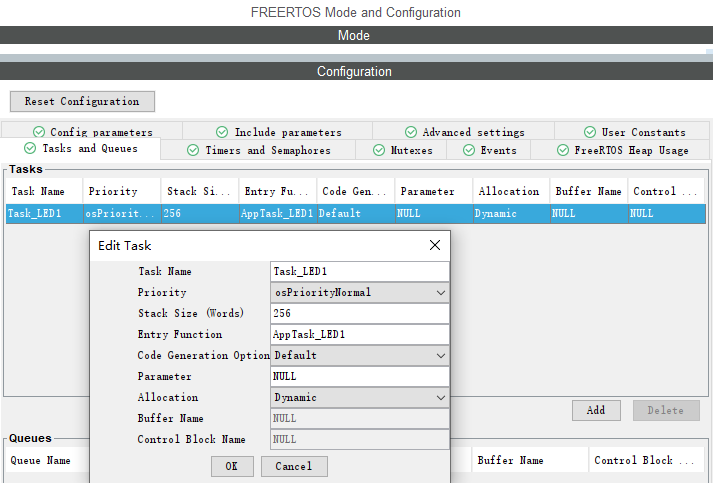713x483 pixels.
Task: Open the Priority dropdown showing osPriorityNormal
Action: (360, 292)
